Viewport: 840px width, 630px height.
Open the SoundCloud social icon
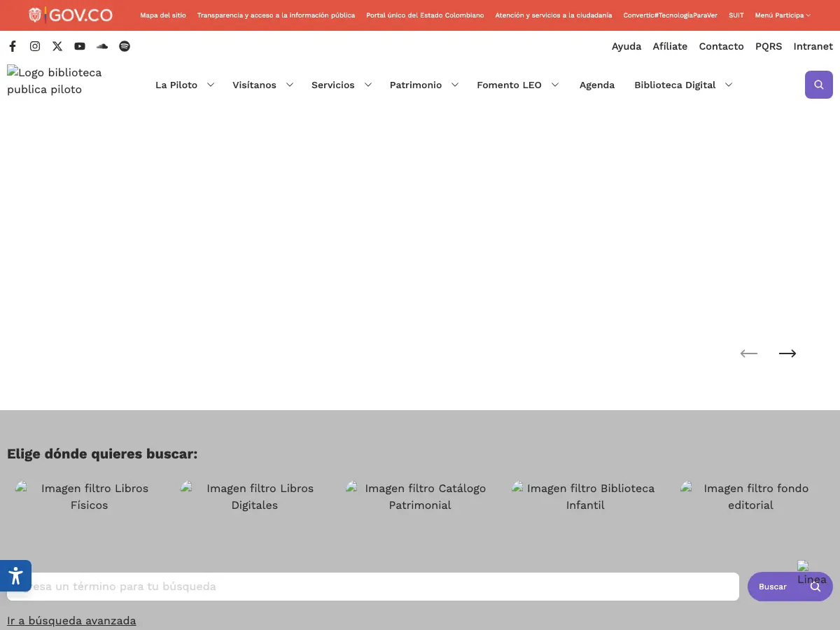click(102, 46)
